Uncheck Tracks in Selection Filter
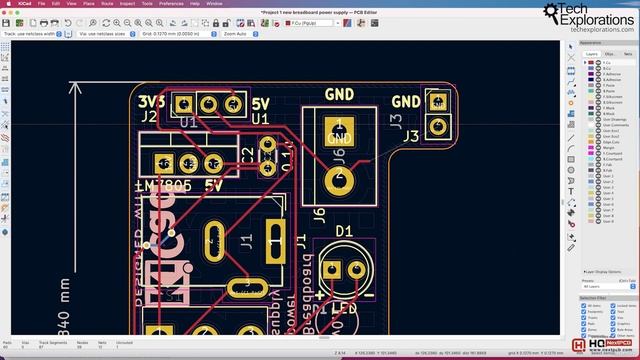Screen dimensions: 640x360 click(583, 318)
